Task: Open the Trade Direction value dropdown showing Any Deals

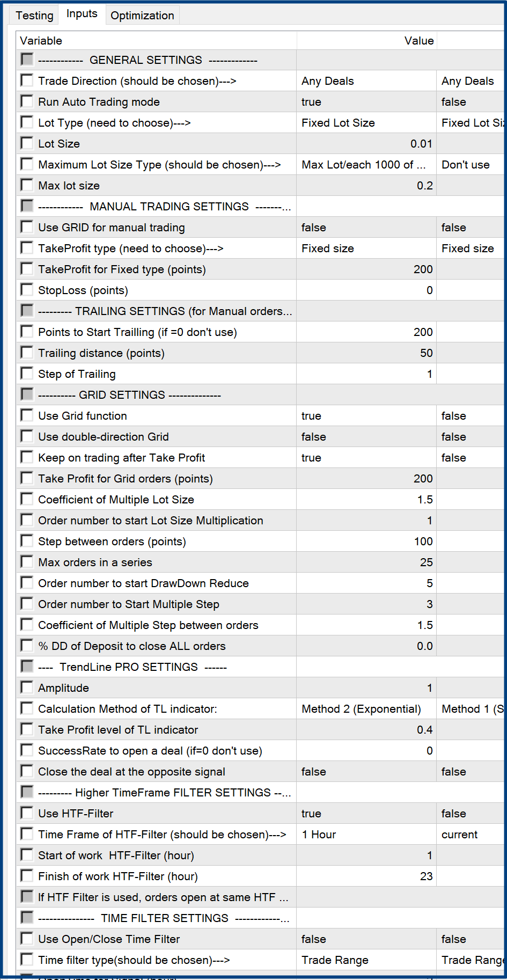Action: 366,81
